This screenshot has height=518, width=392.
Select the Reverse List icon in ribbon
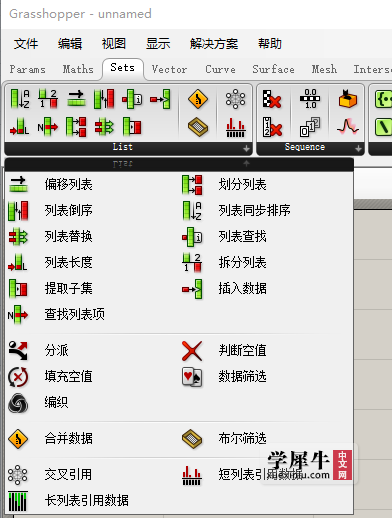(104, 99)
